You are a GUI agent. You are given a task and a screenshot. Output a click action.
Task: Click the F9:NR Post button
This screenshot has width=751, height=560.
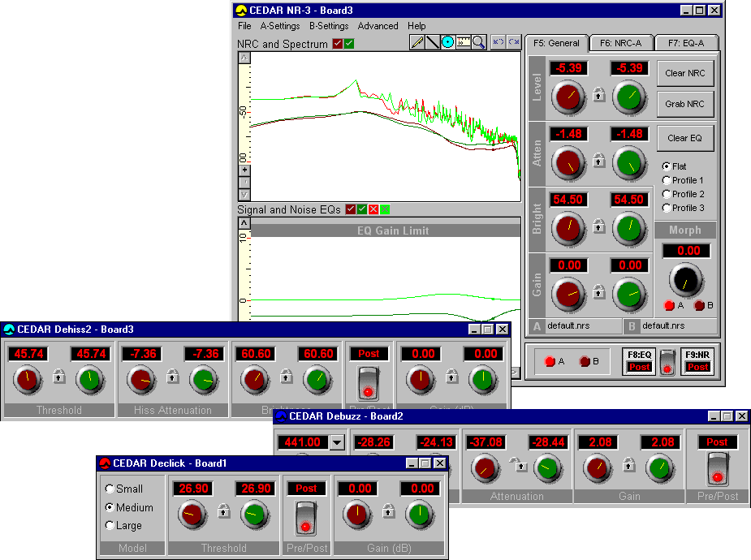697,361
